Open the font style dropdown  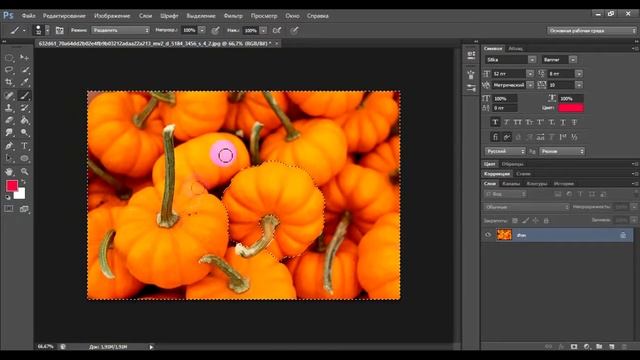[x=573, y=60]
